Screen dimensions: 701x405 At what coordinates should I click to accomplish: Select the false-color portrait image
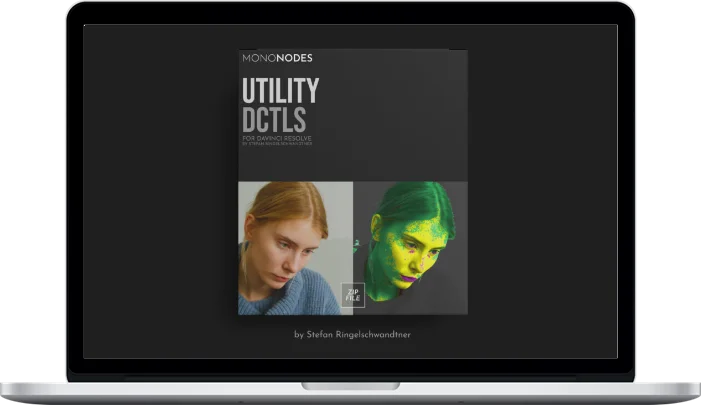coord(410,247)
